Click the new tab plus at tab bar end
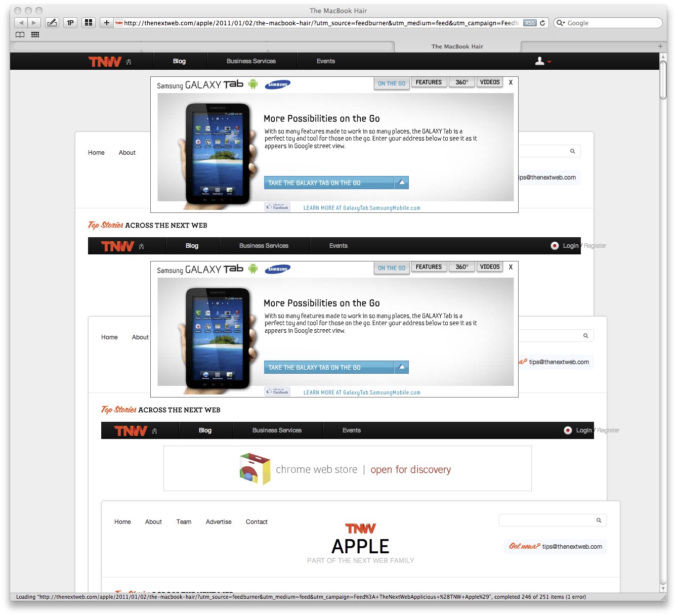The width and height of the screenshot is (677, 616). click(660, 47)
